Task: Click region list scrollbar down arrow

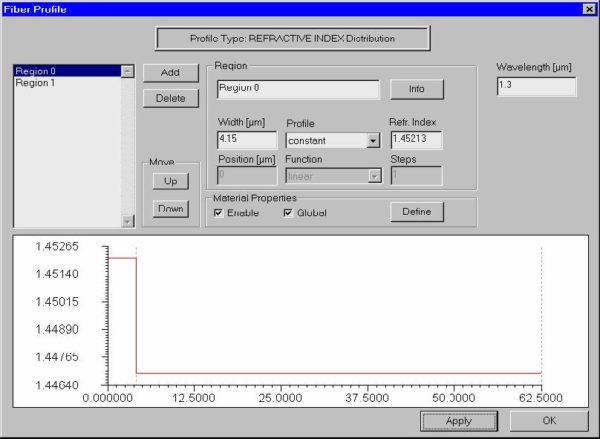Action: pyautogui.click(x=127, y=221)
